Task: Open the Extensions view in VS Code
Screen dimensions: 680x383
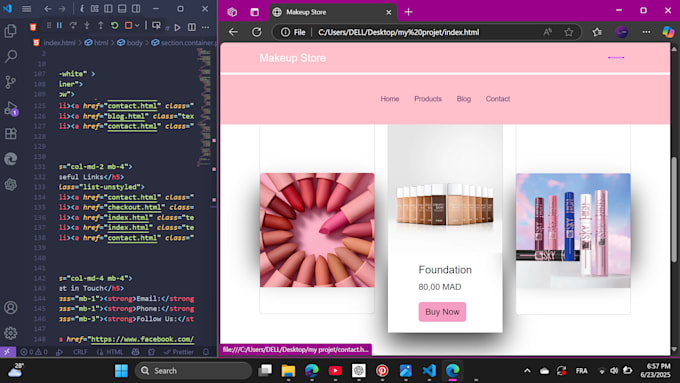Action: pos(10,134)
